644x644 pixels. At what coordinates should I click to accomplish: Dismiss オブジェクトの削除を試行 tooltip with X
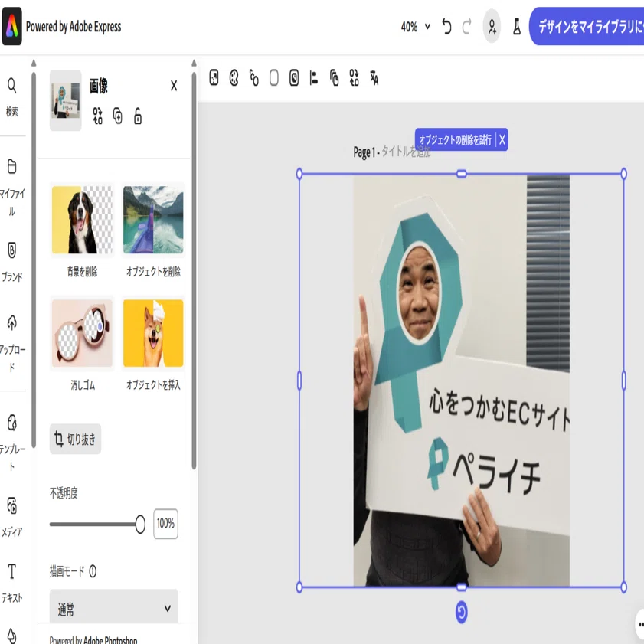point(502,140)
